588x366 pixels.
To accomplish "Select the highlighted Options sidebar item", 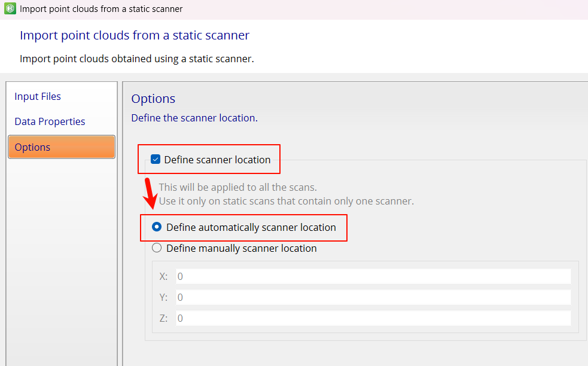I will pyautogui.click(x=62, y=147).
